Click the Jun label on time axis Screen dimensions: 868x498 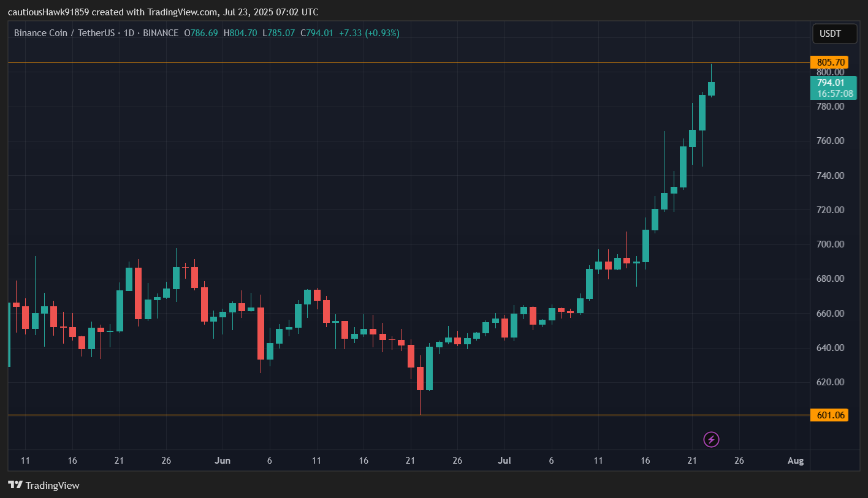[223, 460]
